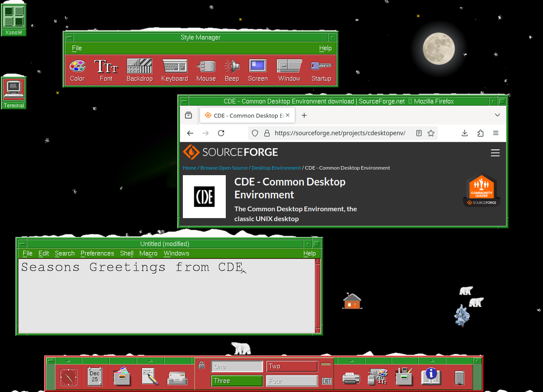Toggle Firefox reader view icon
The width and height of the screenshot is (543, 392).
pos(419,133)
